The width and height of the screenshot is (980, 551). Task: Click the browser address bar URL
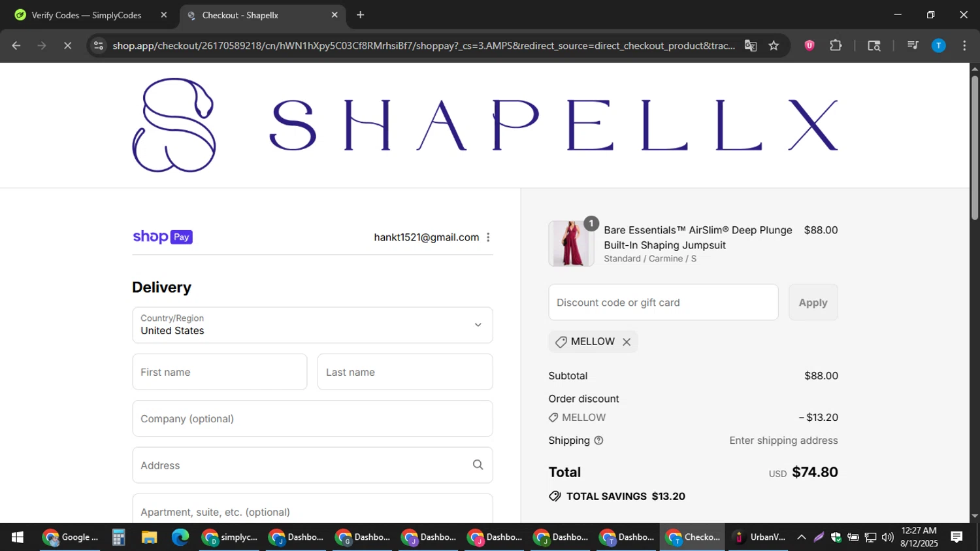pos(423,45)
